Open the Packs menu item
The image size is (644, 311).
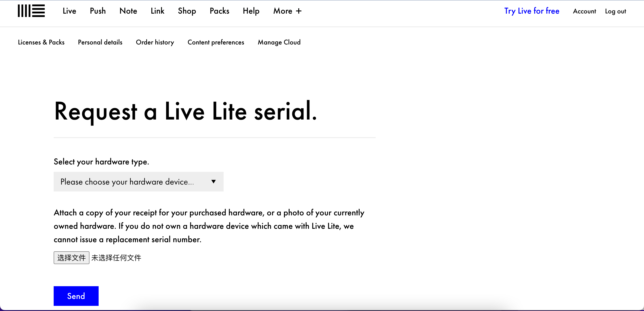tap(220, 11)
